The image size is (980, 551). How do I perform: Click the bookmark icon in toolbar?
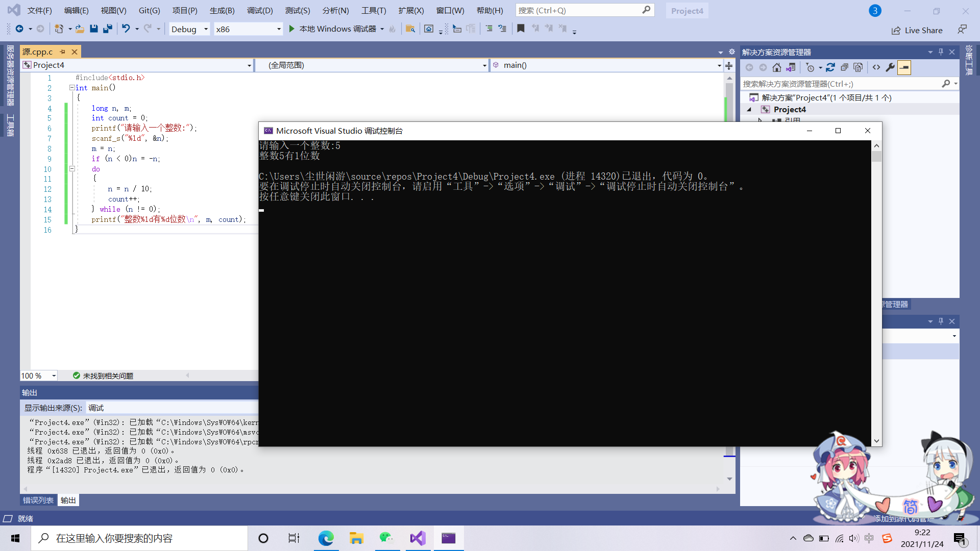click(521, 29)
